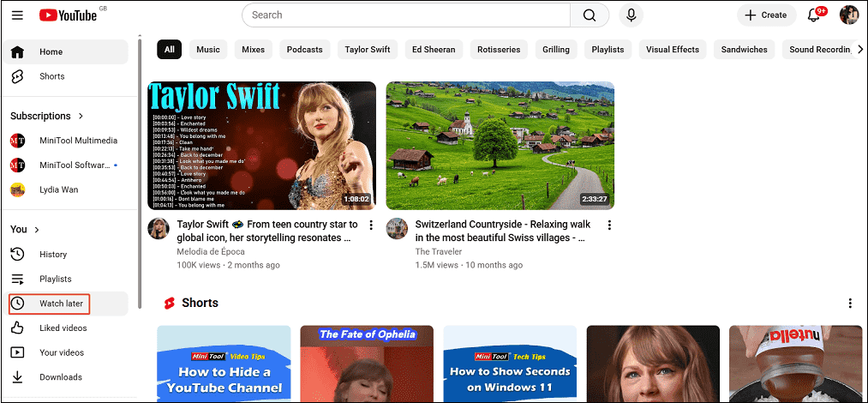868x403 pixels.
Task: Click the YouTube logo
Action: tap(69, 15)
